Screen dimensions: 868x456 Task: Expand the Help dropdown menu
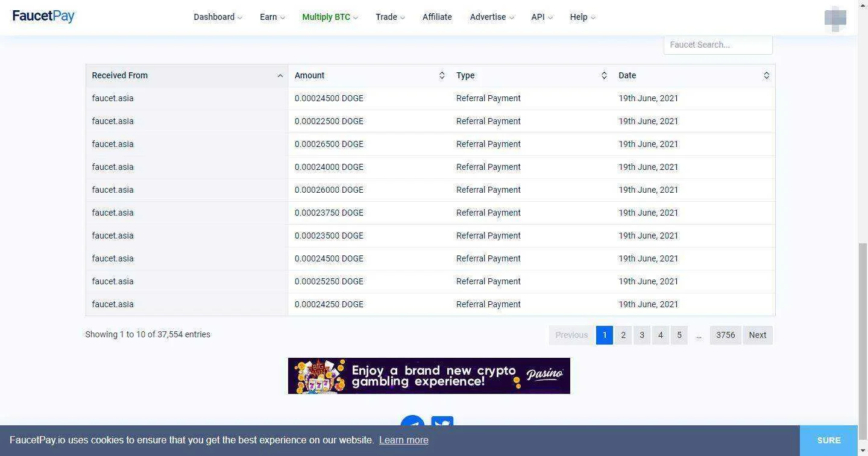coord(582,17)
